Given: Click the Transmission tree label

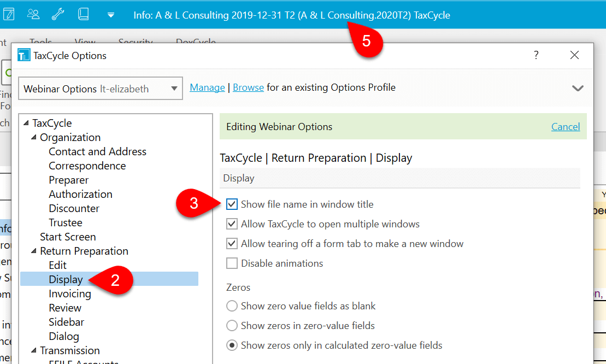Looking at the screenshot, I should pos(70,350).
